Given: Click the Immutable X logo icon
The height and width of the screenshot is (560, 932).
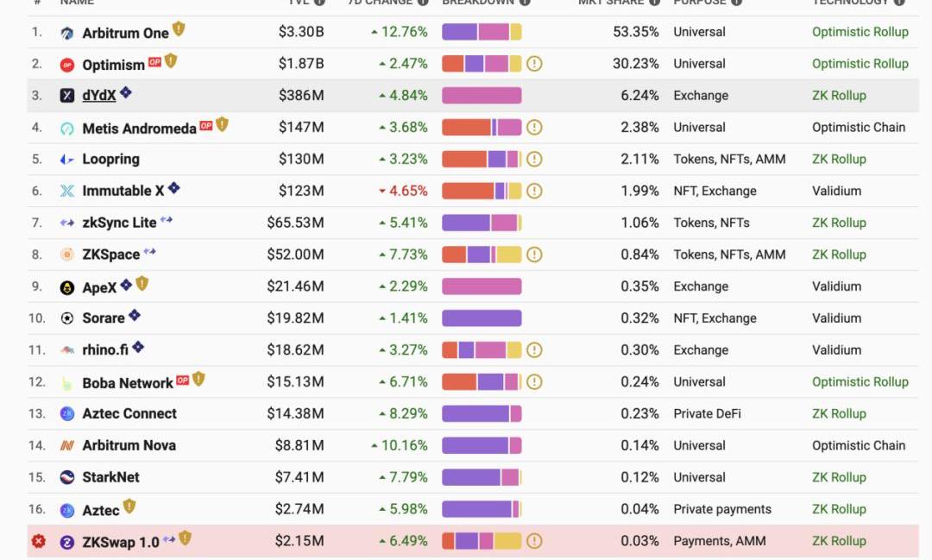Looking at the screenshot, I should click(x=67, y=191).
